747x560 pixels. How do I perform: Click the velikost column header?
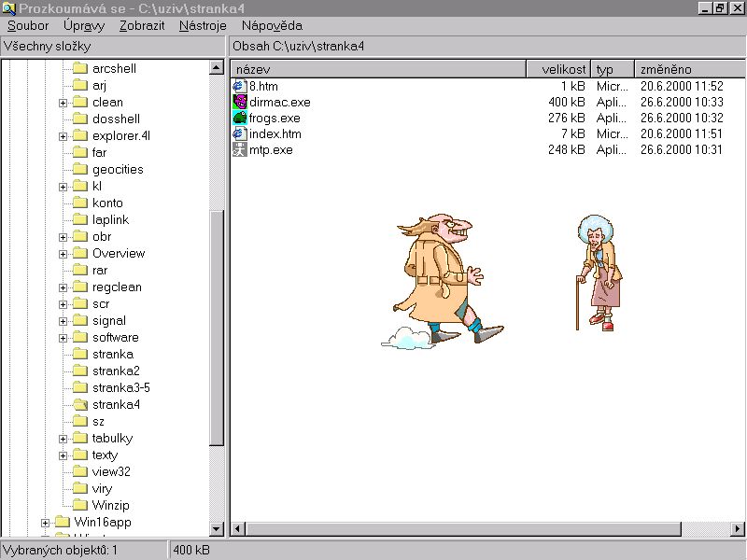click(x=559, y=70)
